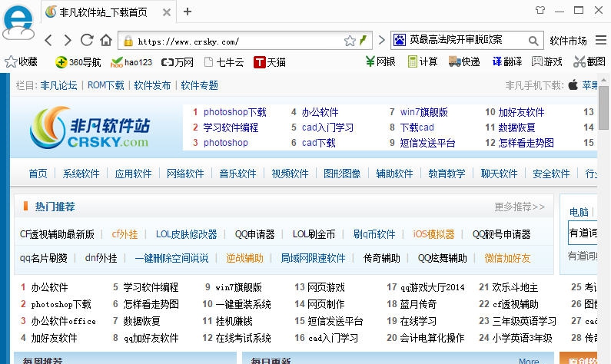Viewport: 611px width, 364px height.
Task: Select 音乐软件 in the navigation bar
Action: (x=237, y=174)
